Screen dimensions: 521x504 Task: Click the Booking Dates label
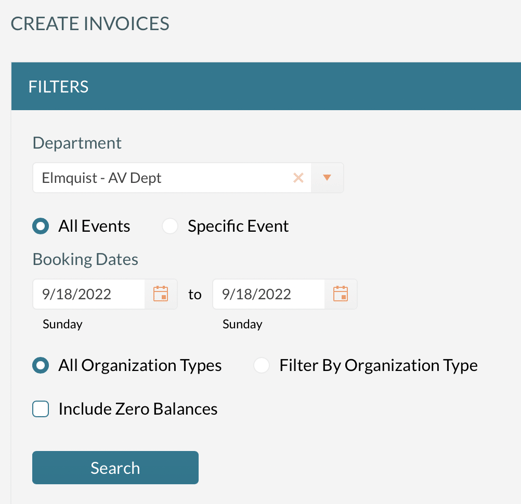click(x=85, y=259)
